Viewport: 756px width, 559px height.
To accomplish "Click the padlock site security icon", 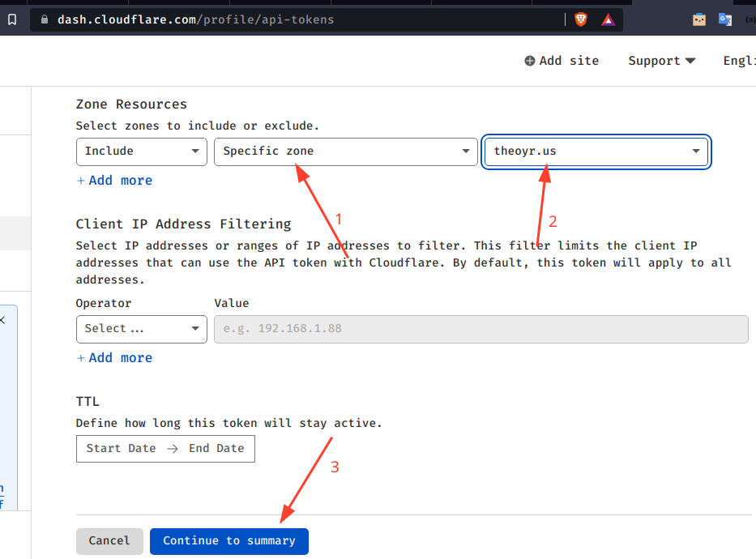I will (45, 20).
